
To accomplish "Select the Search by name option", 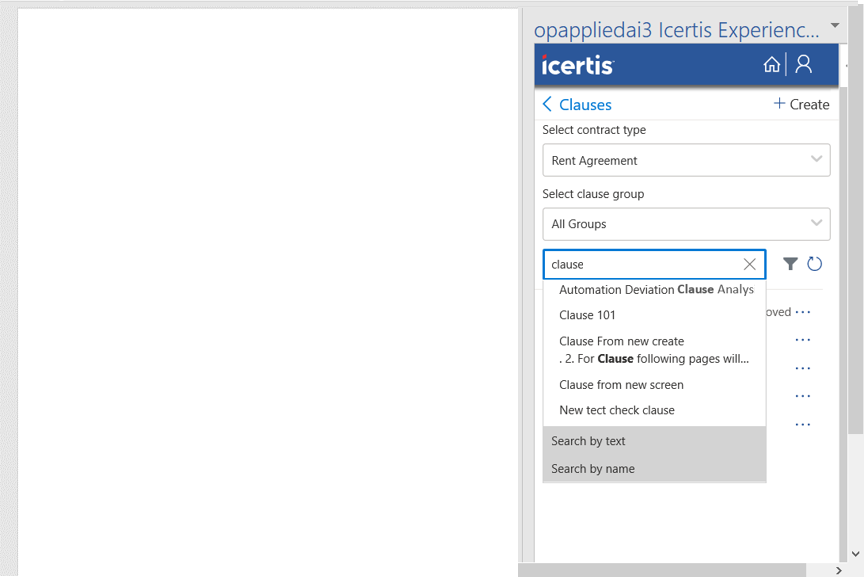I will point(593,469).
